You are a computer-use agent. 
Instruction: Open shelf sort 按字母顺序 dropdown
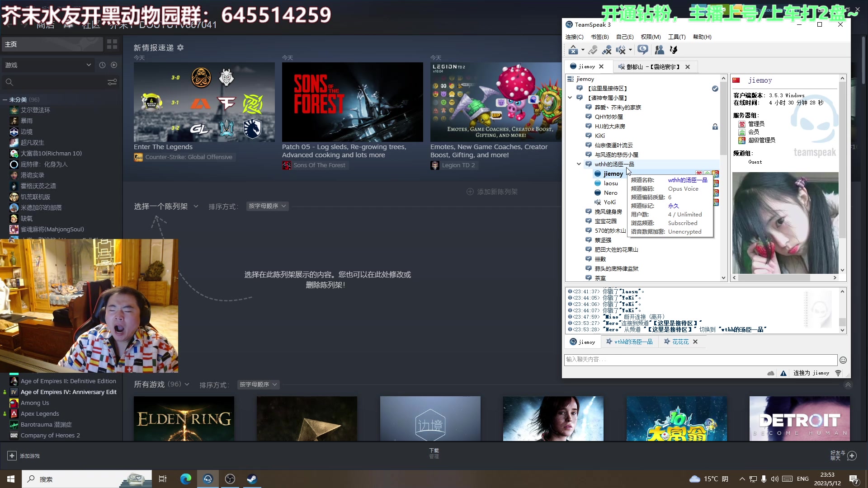click(x=267, y=206)
